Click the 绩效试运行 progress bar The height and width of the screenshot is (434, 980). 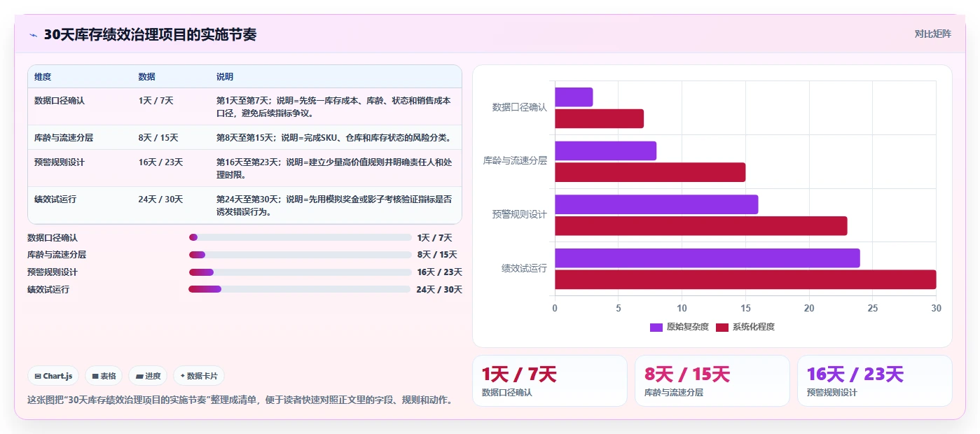click(x=299, y=289)
